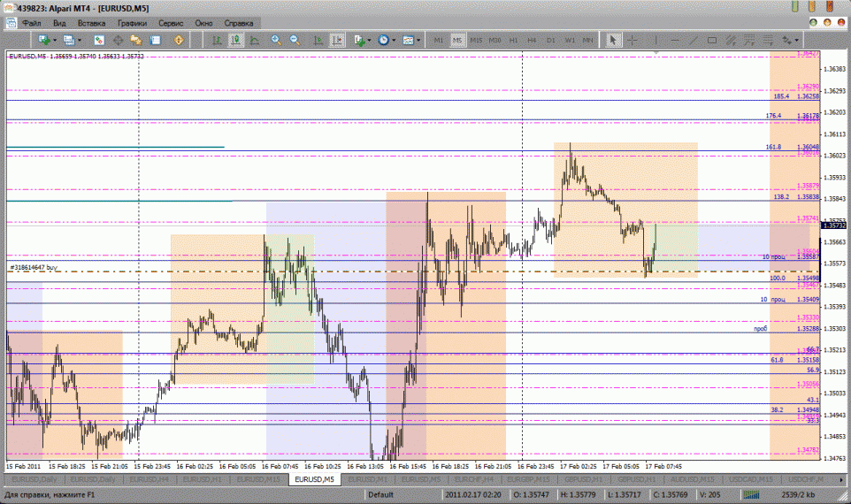This screenshot has height=504, width=851.
Task: Open the Файл menu
Action: coord(32,23)
